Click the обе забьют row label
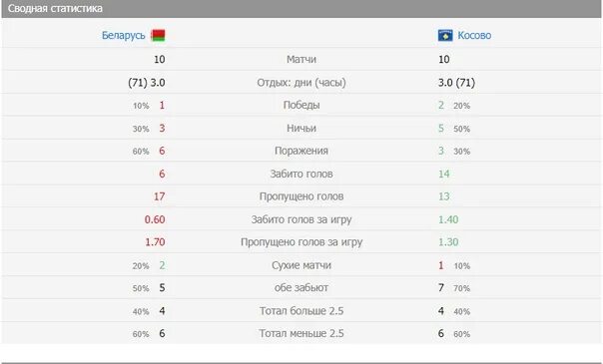The height and width of the screenshot is (364, 603). [301, 287]
